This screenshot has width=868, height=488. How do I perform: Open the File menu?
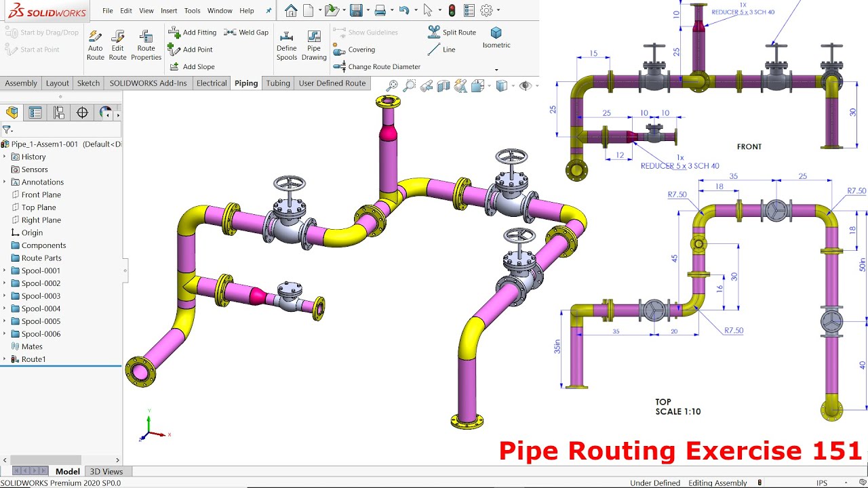pyautogui.click(x=108, y=11)
